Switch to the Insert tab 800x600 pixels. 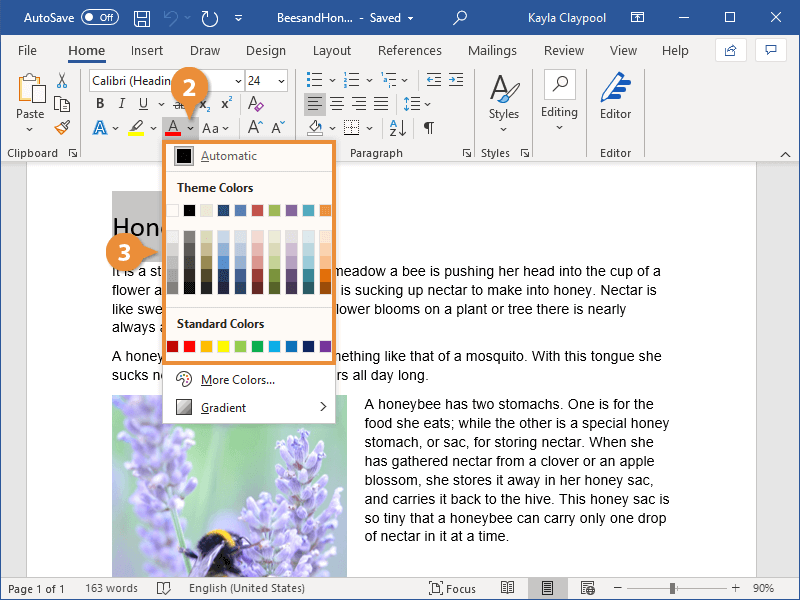(x=147, y=51)
